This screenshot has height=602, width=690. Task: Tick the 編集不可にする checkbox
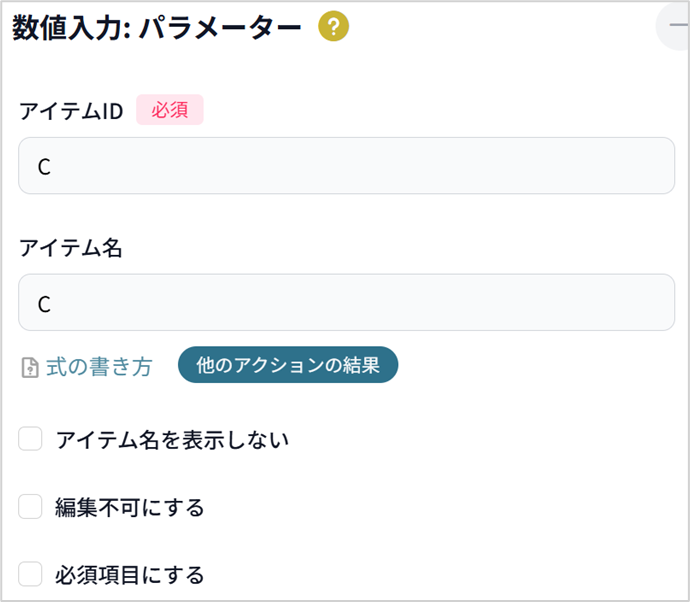(x=30, y=507)
